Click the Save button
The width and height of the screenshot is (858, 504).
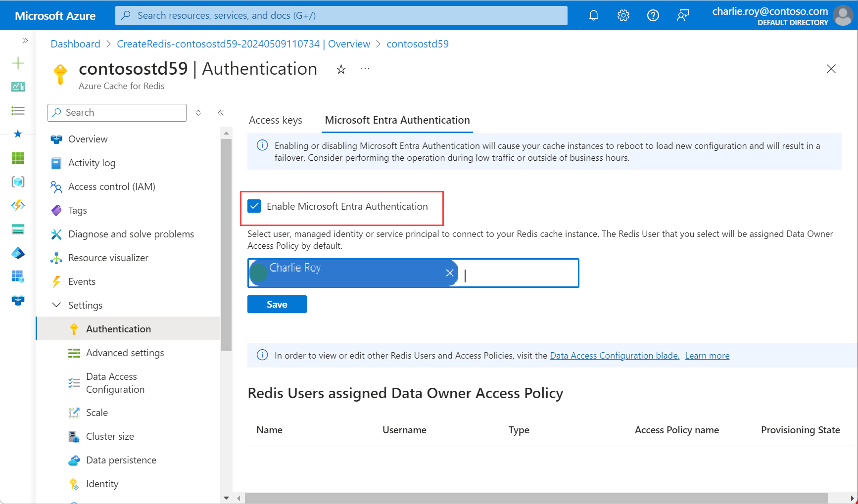tap(277, 304)
